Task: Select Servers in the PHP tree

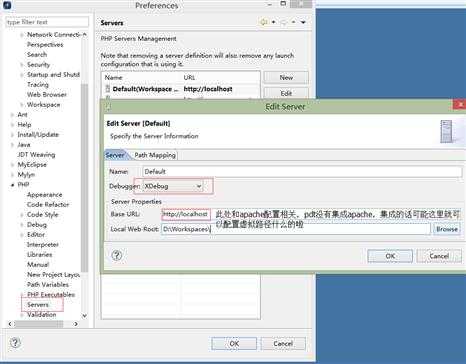Action: pos(38,305)
